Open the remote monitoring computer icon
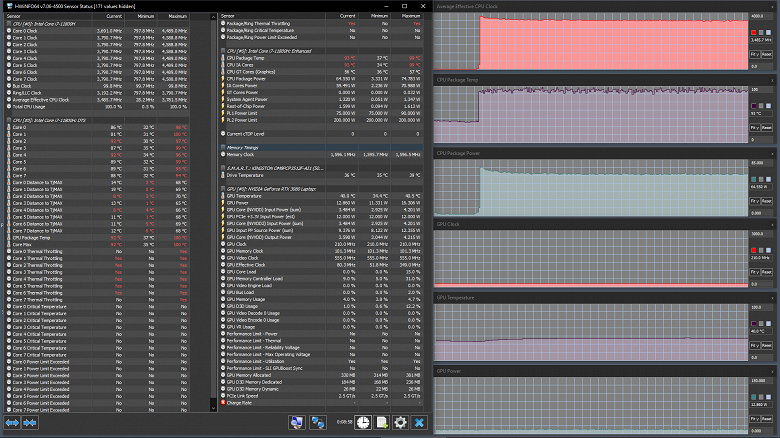The height and width of the screenshot is (438, 780). pos(297,423)
